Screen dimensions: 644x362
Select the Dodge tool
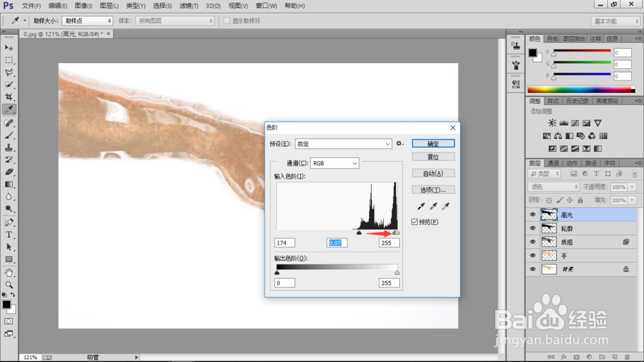point(8,209)
